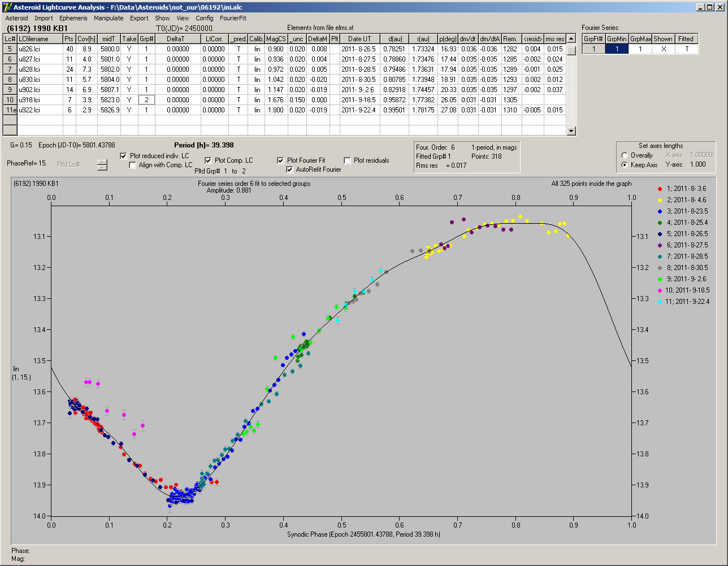Click legend entry 3; 2011- 8-23.5
Image resolution: width=728 pixels, height=566 pixels.
pyautogui.click(x=682, y=211)
